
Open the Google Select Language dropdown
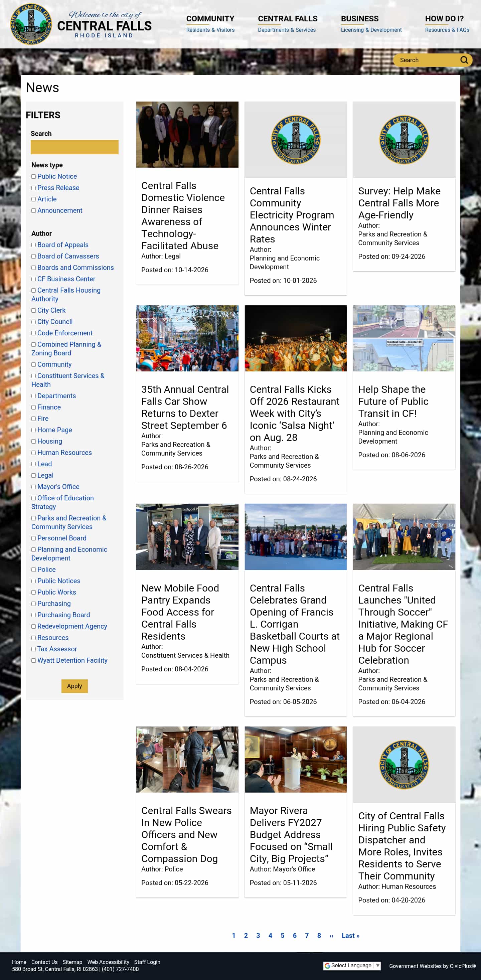pyautogui.click(x=352, y=966)
